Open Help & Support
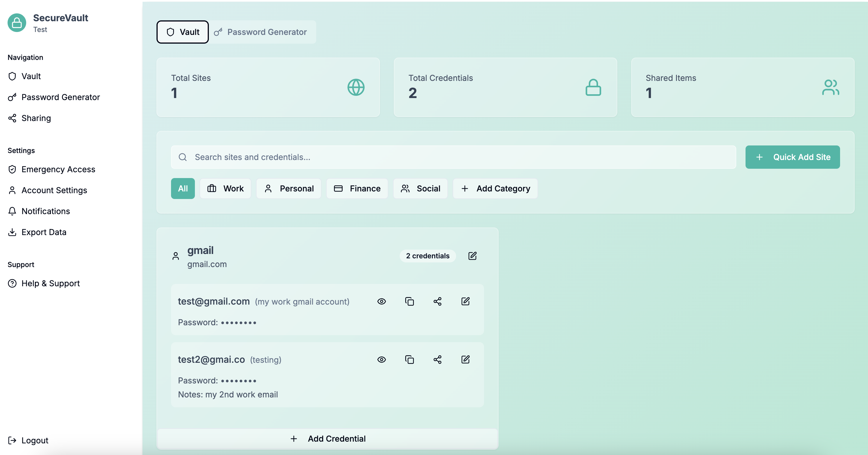Screen dimensions: 868x455 pos(50,283)
